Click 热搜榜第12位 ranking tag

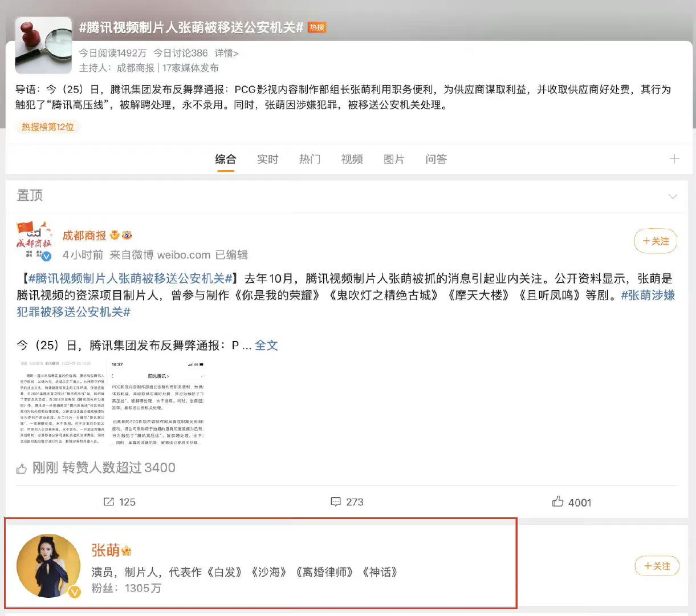[48, 127]
